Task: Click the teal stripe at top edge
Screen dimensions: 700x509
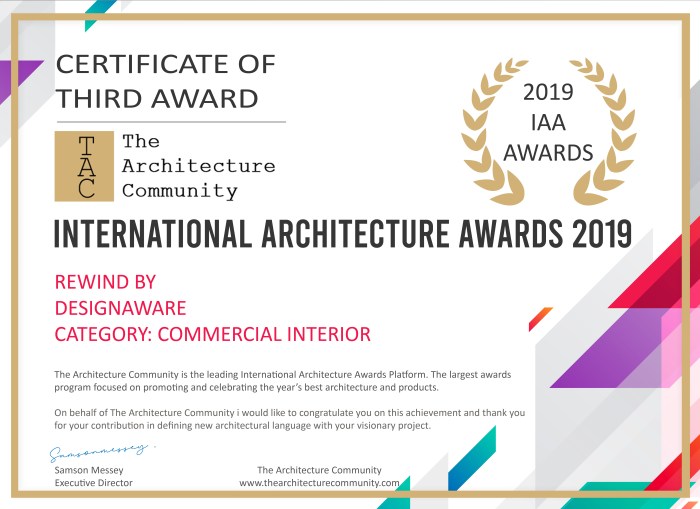Action: (100, 10)
